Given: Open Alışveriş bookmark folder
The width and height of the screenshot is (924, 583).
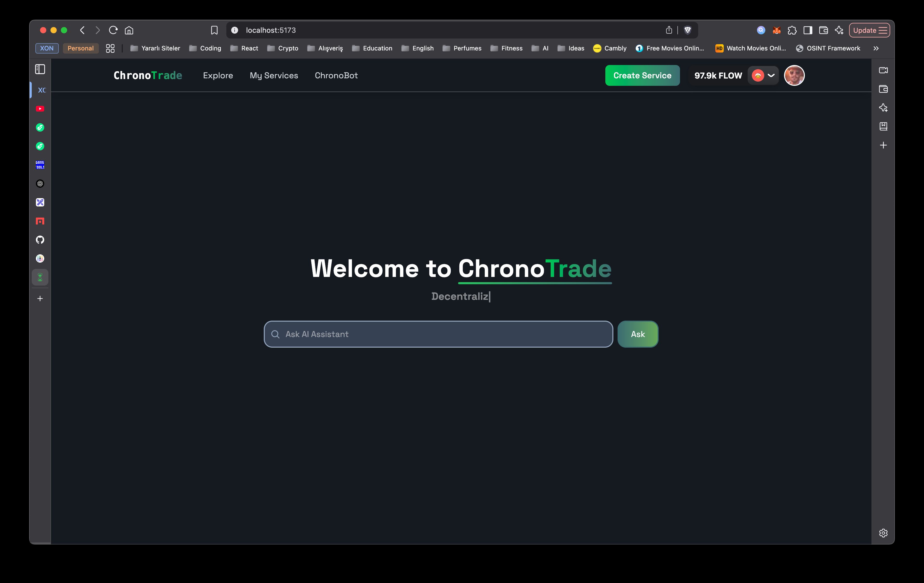Looking at the screenshot, I should click(x=325, y=48).
